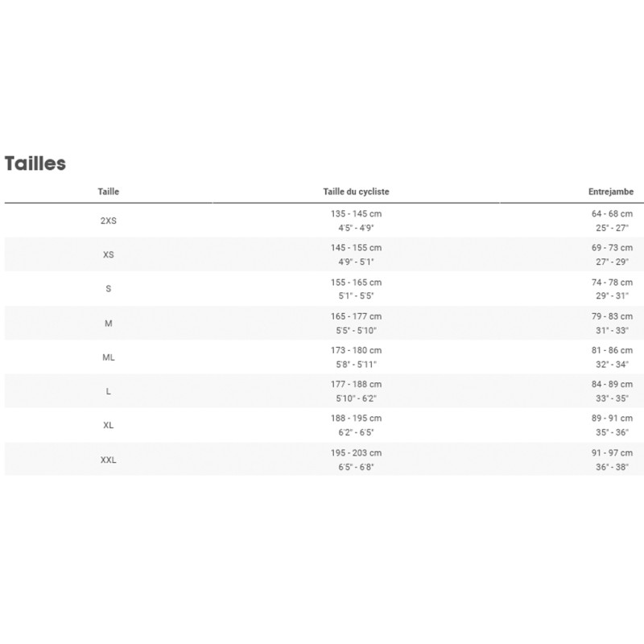Select the 165 - 177 cm height value
This screenshot has height=644, width=644.
(357, 316)
